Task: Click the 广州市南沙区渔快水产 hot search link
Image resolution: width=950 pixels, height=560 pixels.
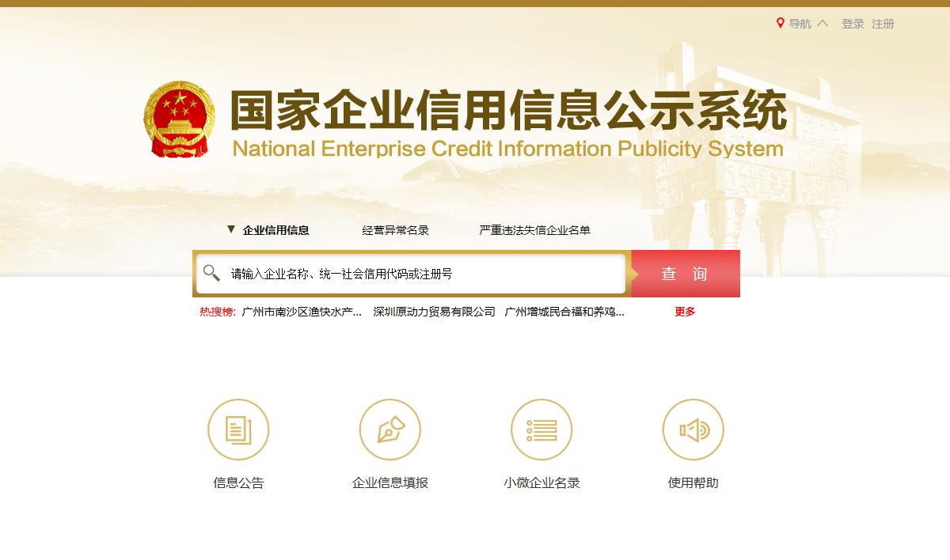Action: pyautogui.click(x=304, y=312)
